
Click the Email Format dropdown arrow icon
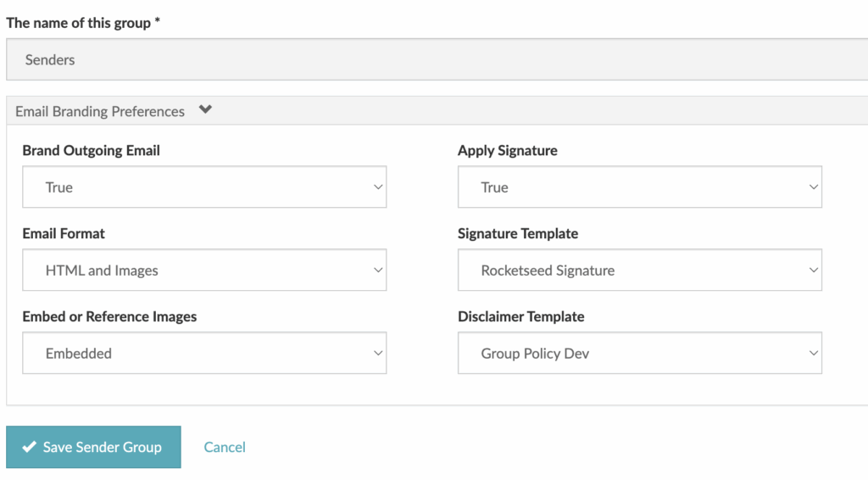coord(378,271)
